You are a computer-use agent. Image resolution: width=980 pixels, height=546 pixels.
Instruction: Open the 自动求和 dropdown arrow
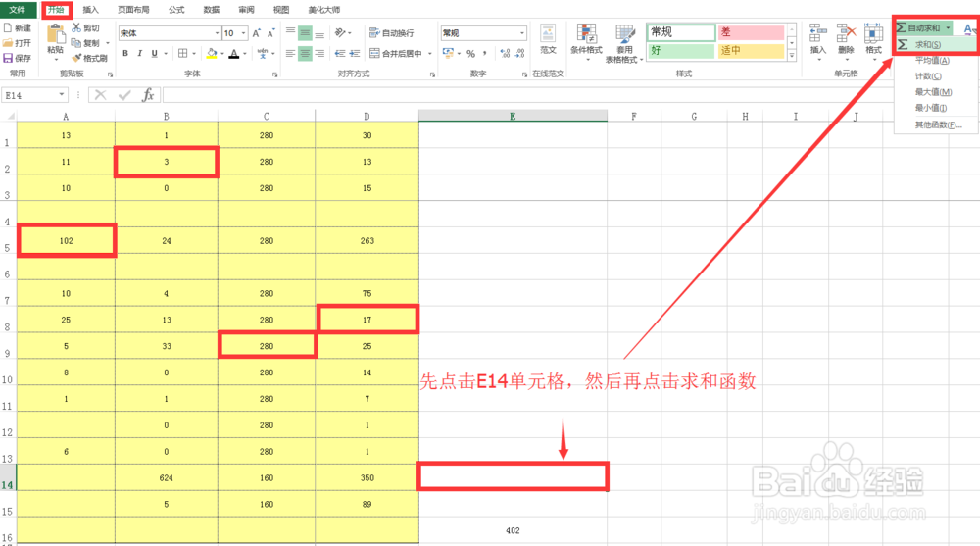coord(948,28)
